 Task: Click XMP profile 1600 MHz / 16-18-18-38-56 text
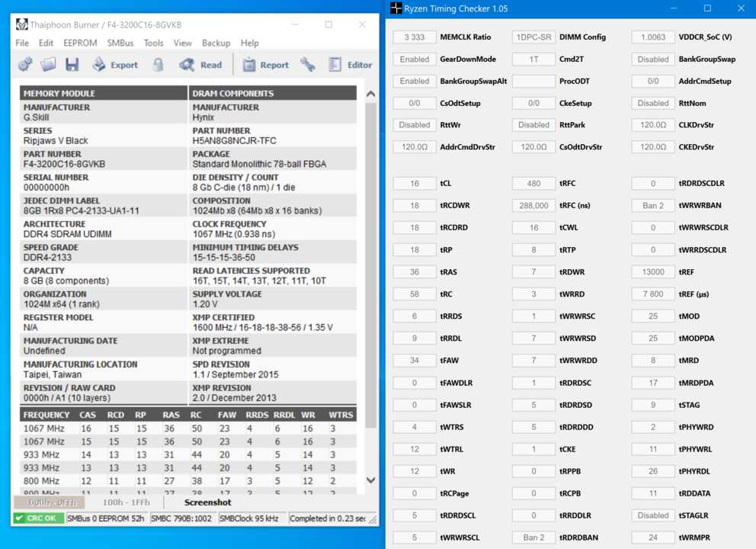point(262,328)
